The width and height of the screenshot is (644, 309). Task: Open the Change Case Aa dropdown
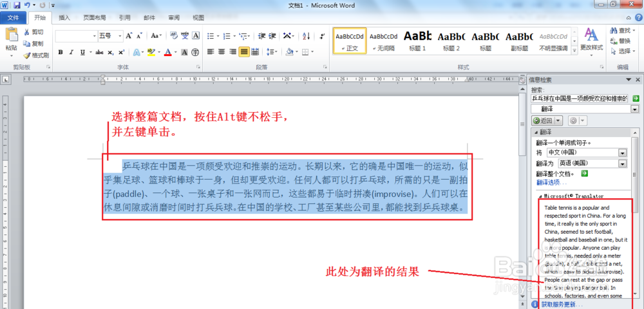[156, 36]
